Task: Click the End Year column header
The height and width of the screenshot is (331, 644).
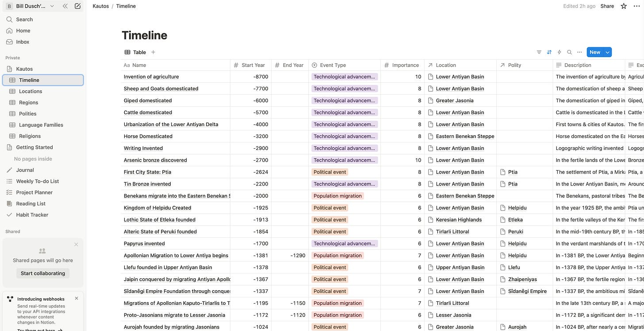Action: pyautogui.click(x=290, y=65)
